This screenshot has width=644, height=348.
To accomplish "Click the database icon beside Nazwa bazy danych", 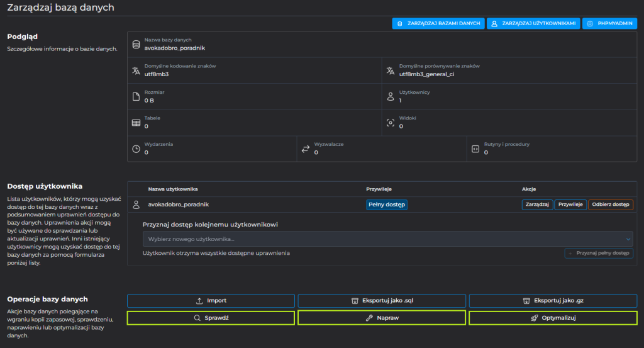I will 136,45.
